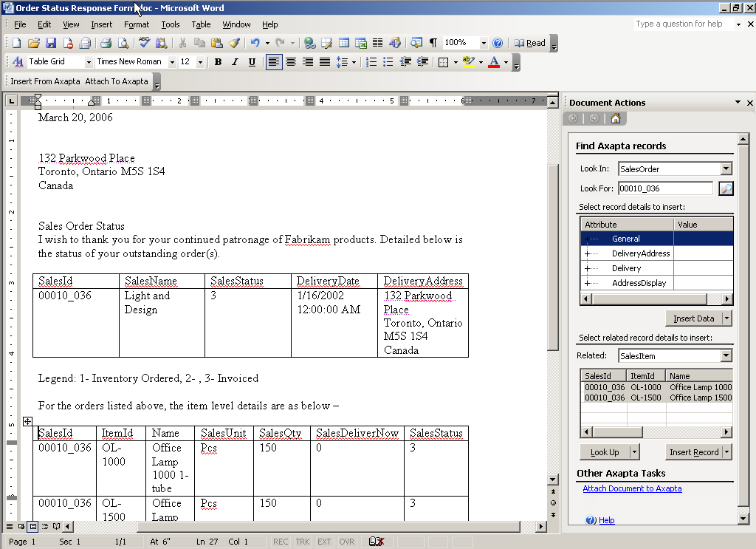Open the Format menu
This screenshot has height=549, width=756.
coord(137,24)
